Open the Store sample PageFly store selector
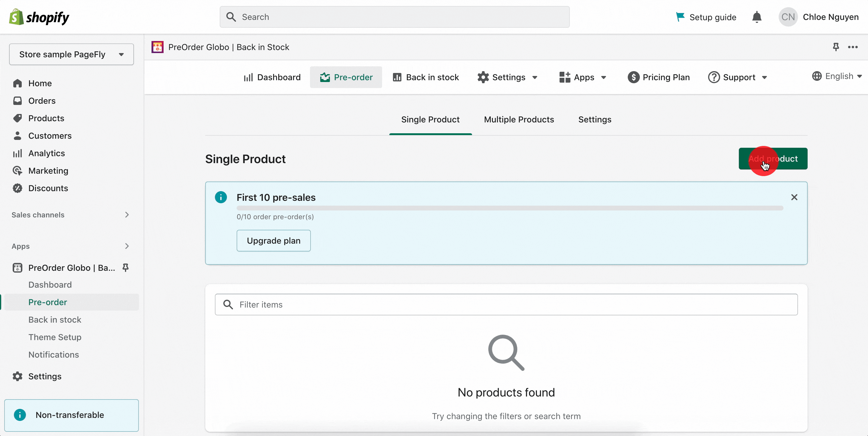 tap(72, 54)
